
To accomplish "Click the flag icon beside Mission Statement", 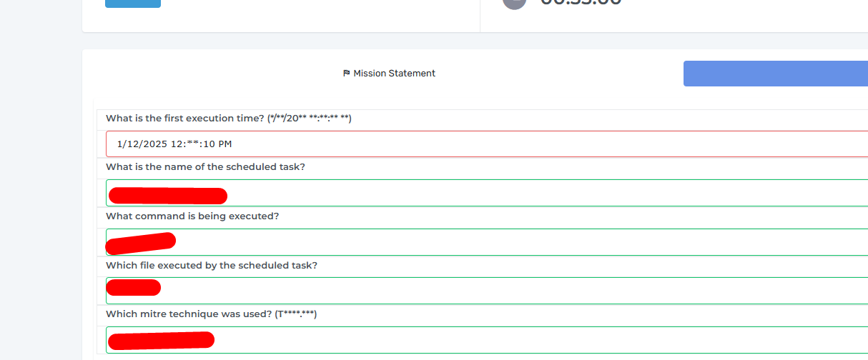I will click(x=346, y=74).
